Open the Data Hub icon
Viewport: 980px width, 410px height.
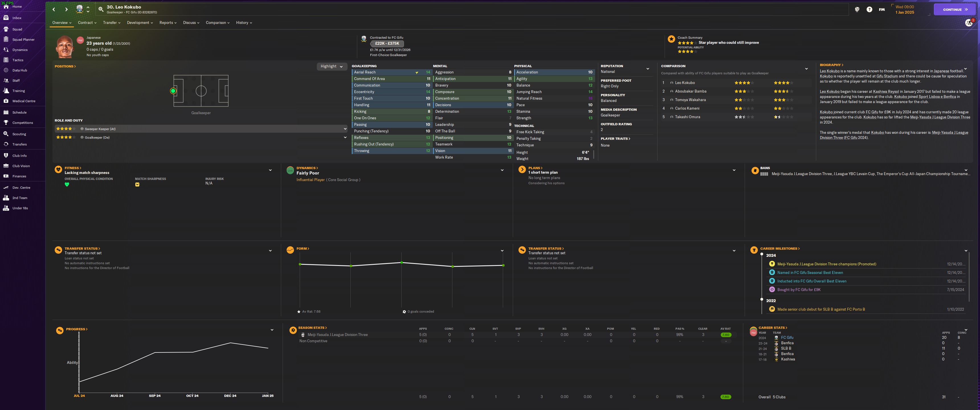[6, 70]
